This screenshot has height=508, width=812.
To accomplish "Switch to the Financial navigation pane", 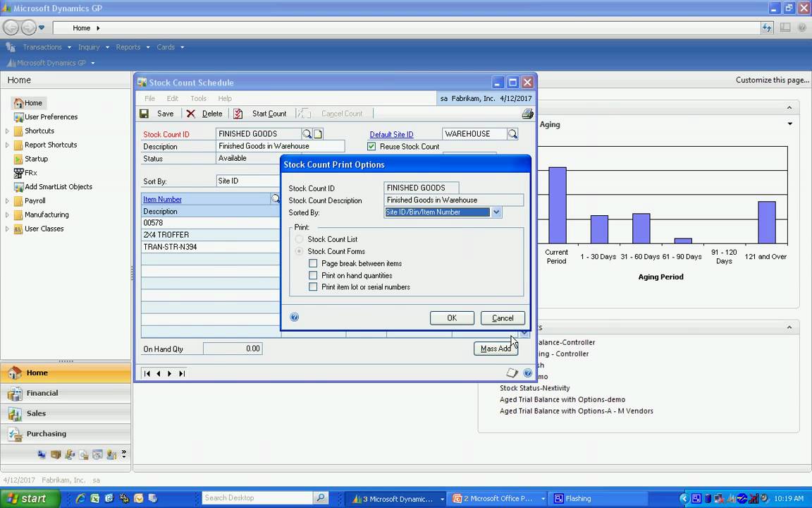I will [x=66, y=393].
